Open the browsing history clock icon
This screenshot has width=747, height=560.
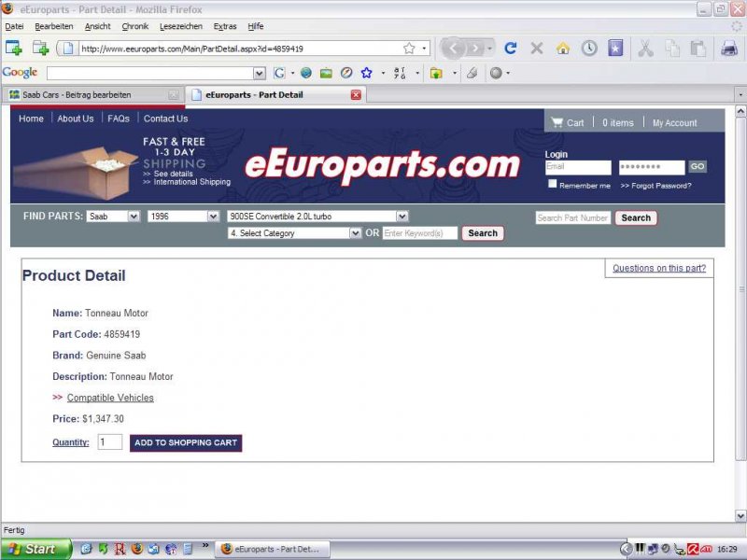coord(589,49)
